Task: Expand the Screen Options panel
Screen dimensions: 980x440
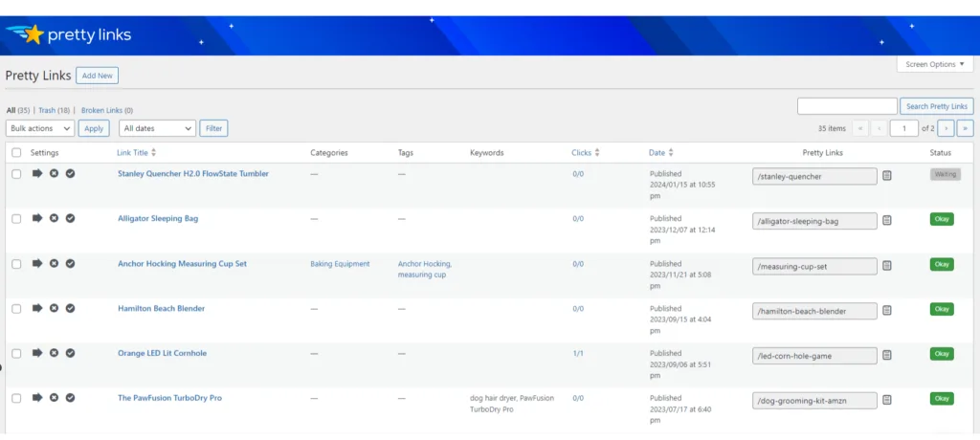Action: click(934, 64)
